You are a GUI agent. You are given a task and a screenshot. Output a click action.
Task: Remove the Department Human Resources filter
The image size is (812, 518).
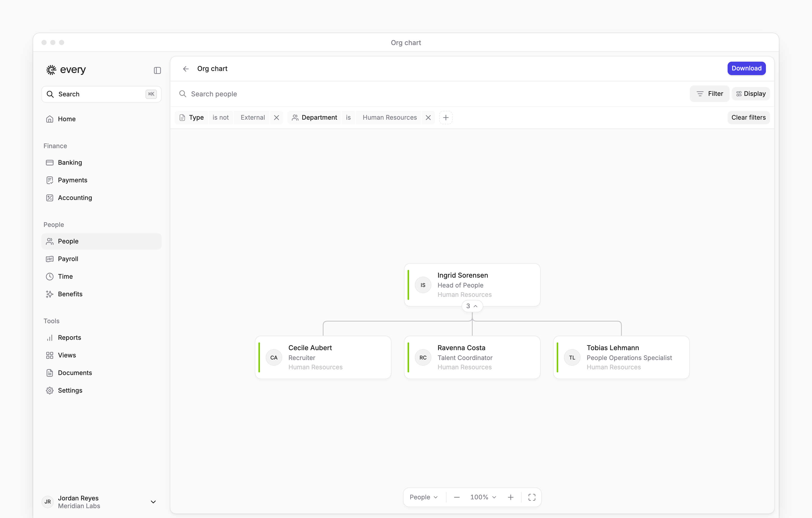428,117
